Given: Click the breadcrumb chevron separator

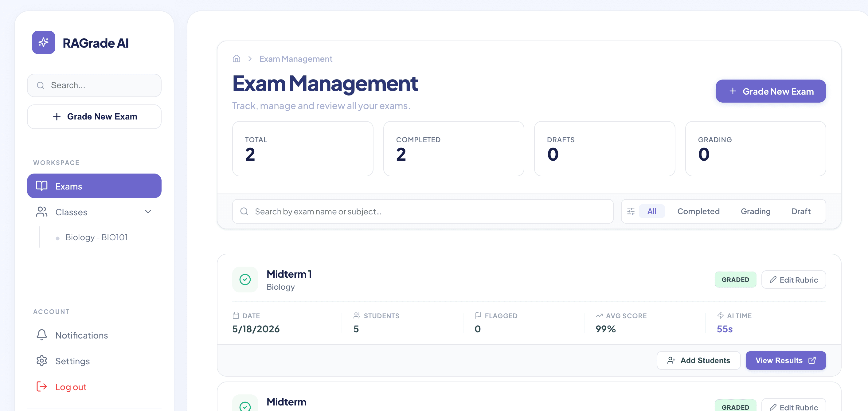Looking at the screenshot, I should (250, 59).
